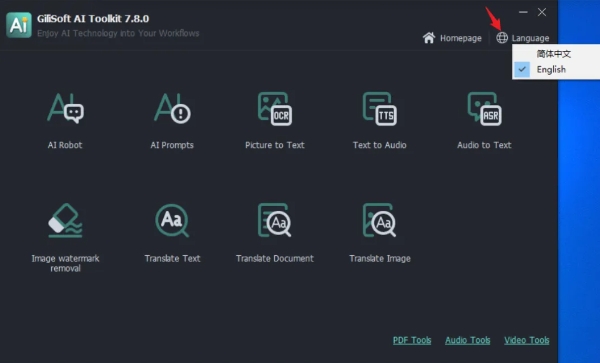The height and width of the screenshot is (363, 600).
Task: Open the Audio Tools link
Action: [x=468, y=340]
